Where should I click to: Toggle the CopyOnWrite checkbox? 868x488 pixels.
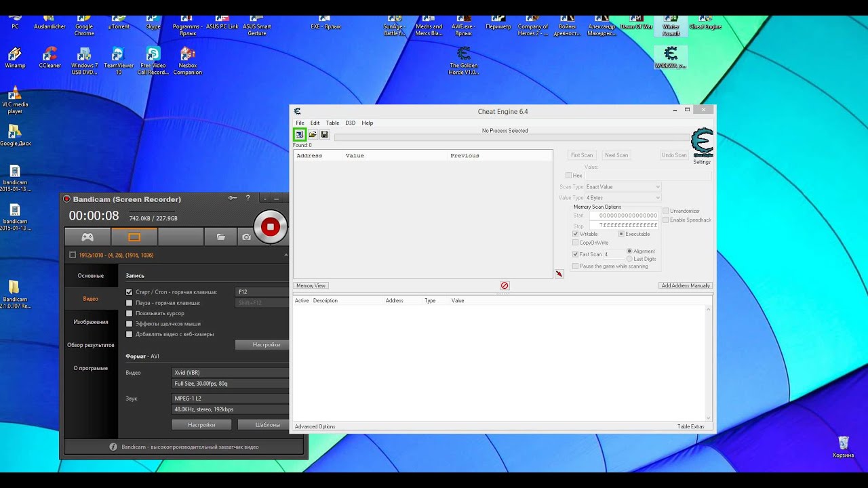pos(576,243)
